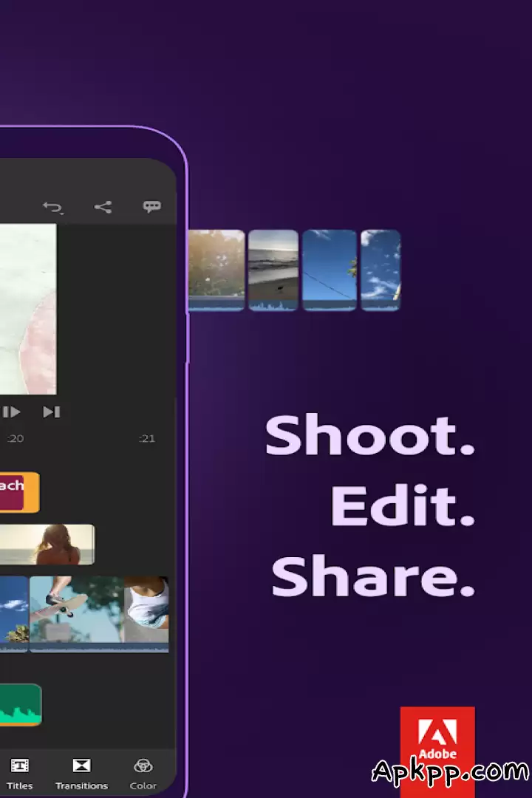Tap the share icon
Viewport: 532px width, 798px height.
(x=103, y=207)
